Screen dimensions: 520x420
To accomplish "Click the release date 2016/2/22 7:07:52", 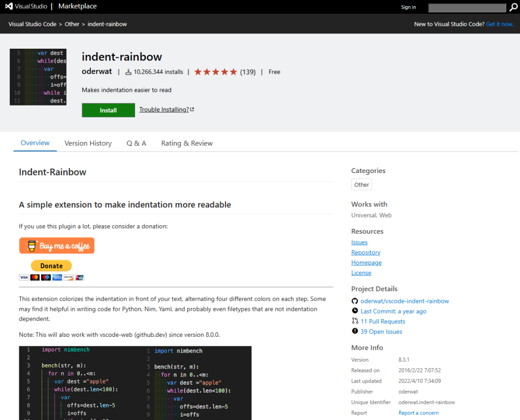I will (419, 370).
